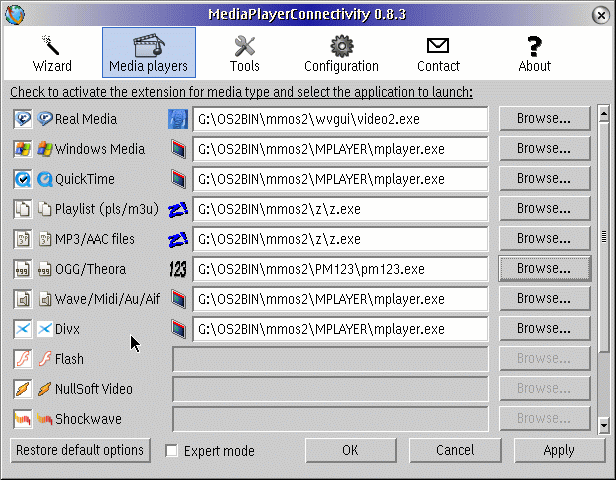
Task: Click the OGG/Theora pm123.exe path field
Action: [340, 269]
